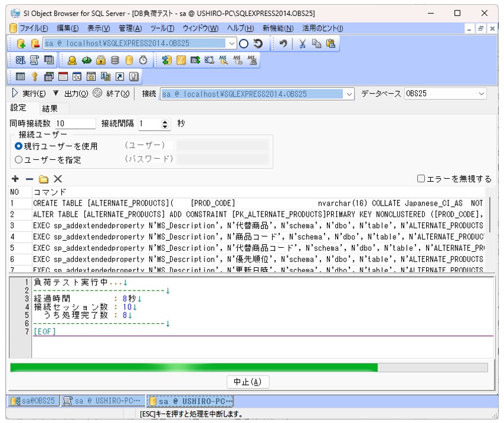The image size is (504, 423).
Task: Switch to the middle 'sa @ USHIRO-PC' script window tab
Action: pyautogui.click(x=103, y=400)
